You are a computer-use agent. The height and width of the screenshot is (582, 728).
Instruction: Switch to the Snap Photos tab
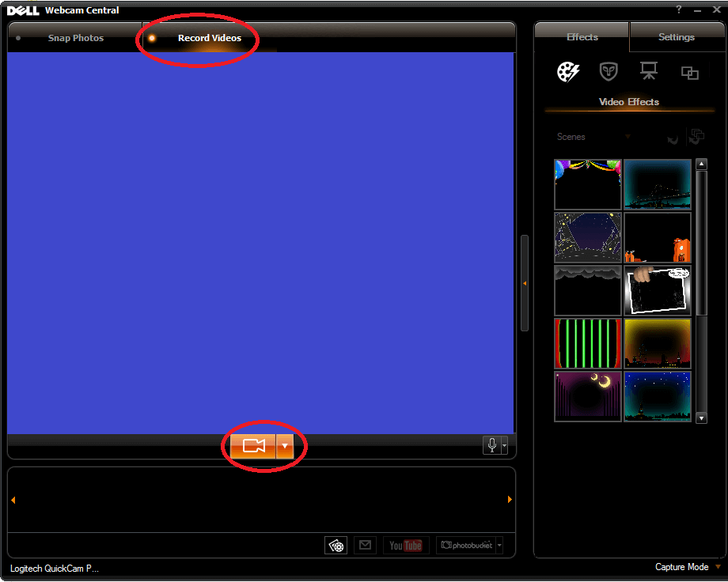[x=76, y=38]
